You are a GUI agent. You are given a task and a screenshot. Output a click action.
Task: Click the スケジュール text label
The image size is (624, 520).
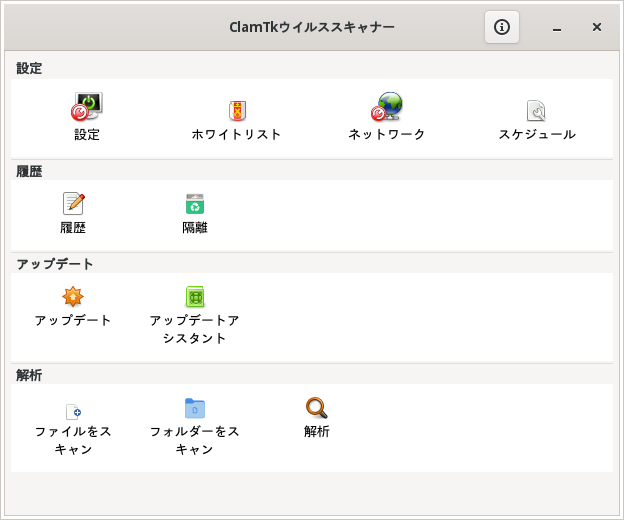537,134
